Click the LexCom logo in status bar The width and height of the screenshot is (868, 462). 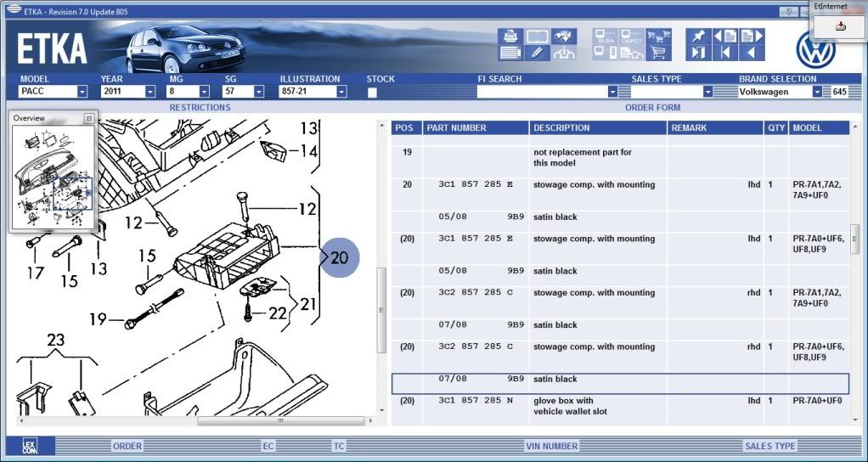point(30,446)
